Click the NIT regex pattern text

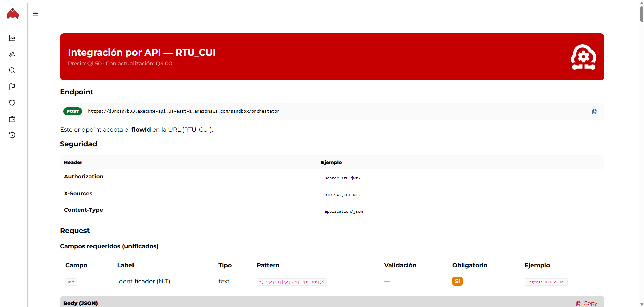pyautogui.click(x=291, y=282)
